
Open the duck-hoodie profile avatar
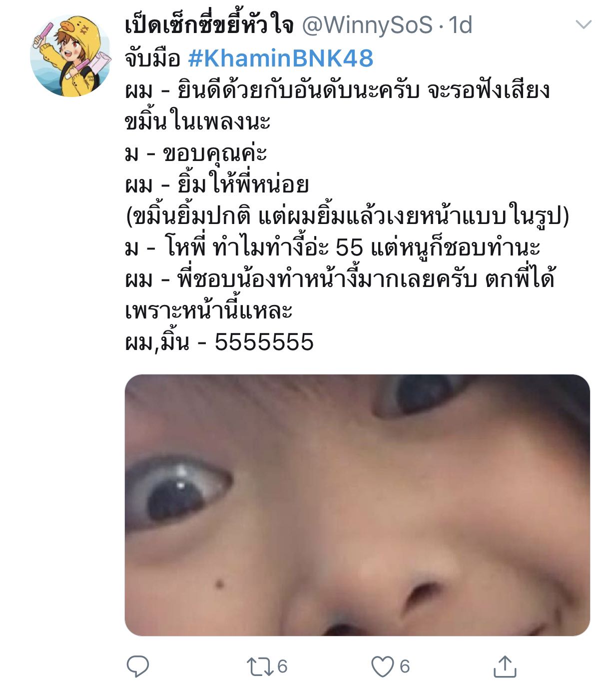70,55
